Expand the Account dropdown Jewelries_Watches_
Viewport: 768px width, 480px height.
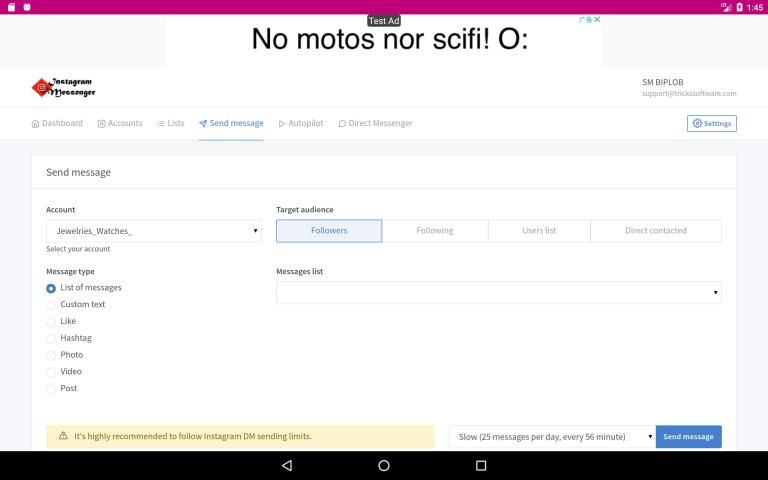[153, 231]
